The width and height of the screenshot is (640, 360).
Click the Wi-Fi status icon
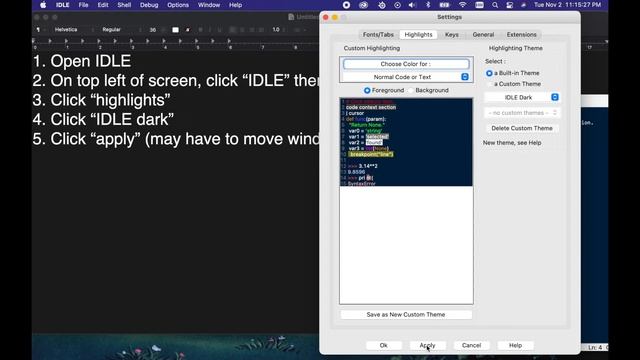462,5
